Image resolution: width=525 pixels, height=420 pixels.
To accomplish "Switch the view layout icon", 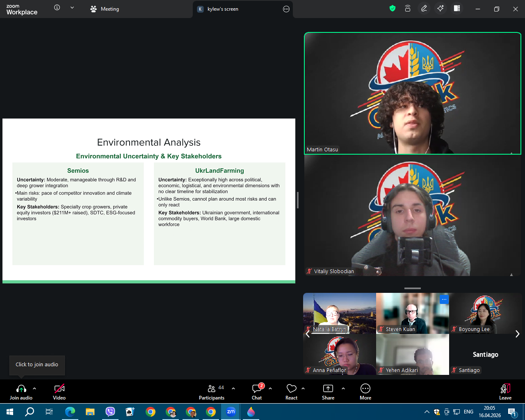I will tap(457, 9).
